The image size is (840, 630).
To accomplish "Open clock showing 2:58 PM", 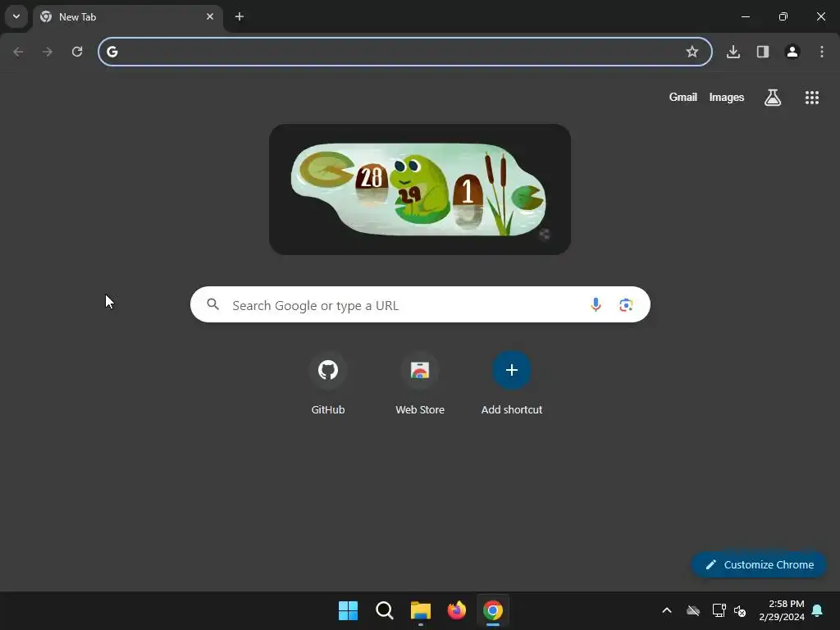I will 782,610.
